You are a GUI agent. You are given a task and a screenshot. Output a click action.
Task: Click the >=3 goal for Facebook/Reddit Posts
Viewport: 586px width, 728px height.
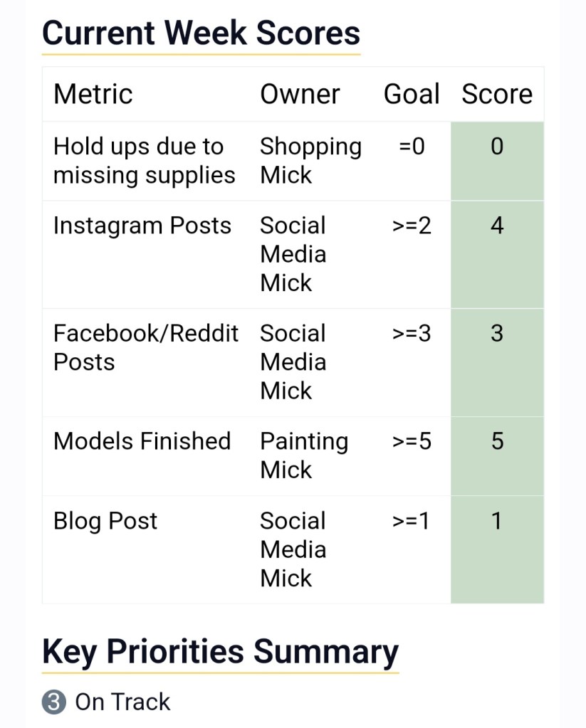tap(412, 333)
